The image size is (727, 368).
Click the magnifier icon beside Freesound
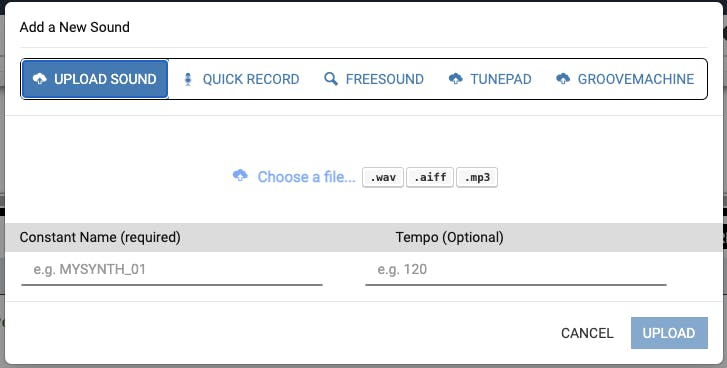[x=331, y=79]
